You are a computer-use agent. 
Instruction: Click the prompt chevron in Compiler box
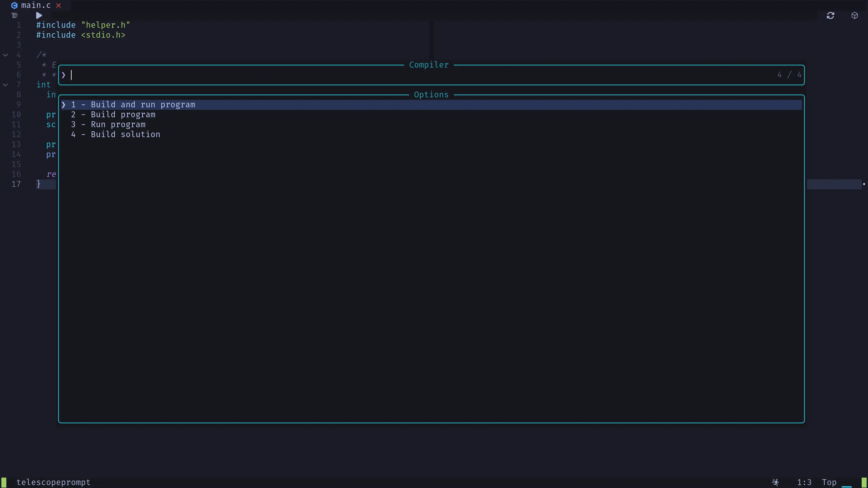coord(63,75)
